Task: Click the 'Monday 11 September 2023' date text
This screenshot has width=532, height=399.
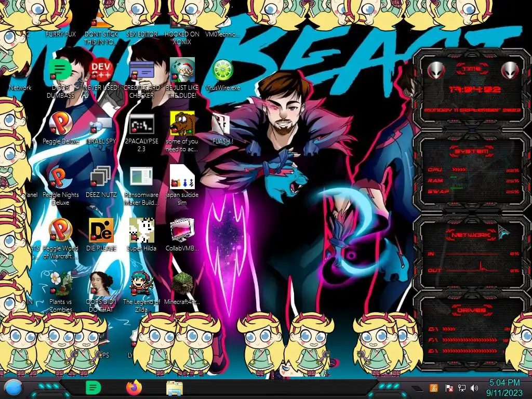Action: 472,110
